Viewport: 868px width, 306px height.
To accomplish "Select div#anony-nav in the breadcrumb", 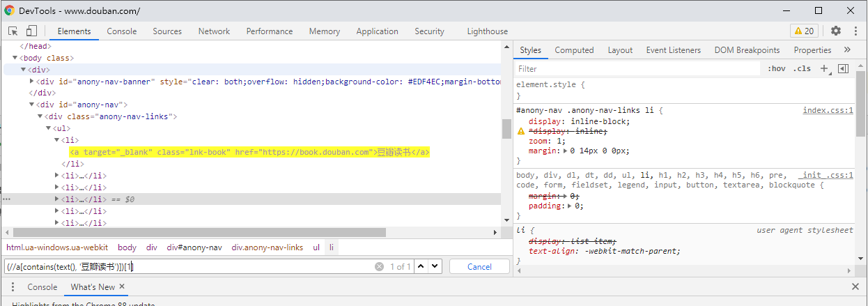I will (x=194, y=247).
